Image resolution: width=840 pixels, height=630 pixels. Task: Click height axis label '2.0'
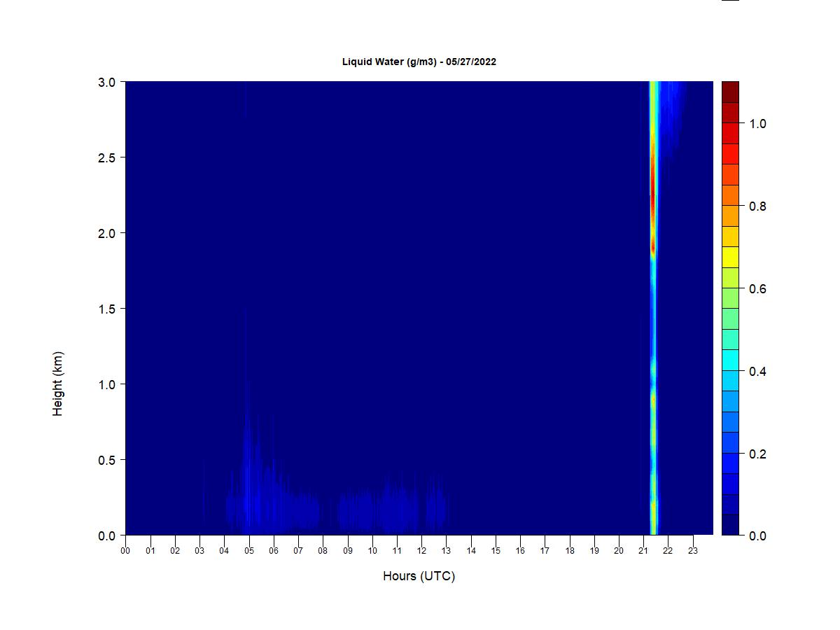tap(107, 233)
